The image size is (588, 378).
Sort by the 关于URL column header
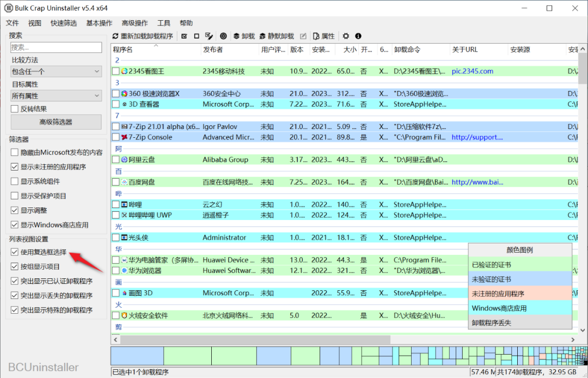point(479,50)
